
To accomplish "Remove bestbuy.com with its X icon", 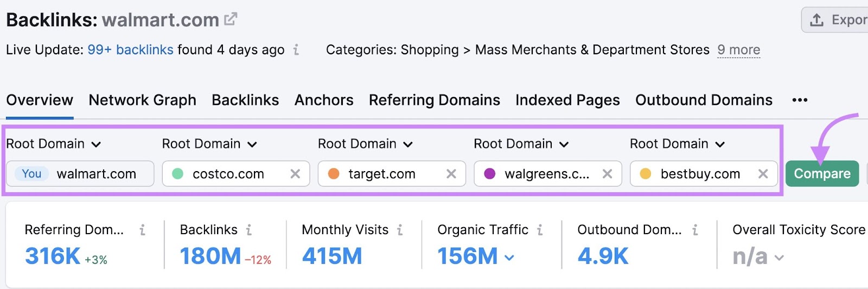I will click(763, 174).
